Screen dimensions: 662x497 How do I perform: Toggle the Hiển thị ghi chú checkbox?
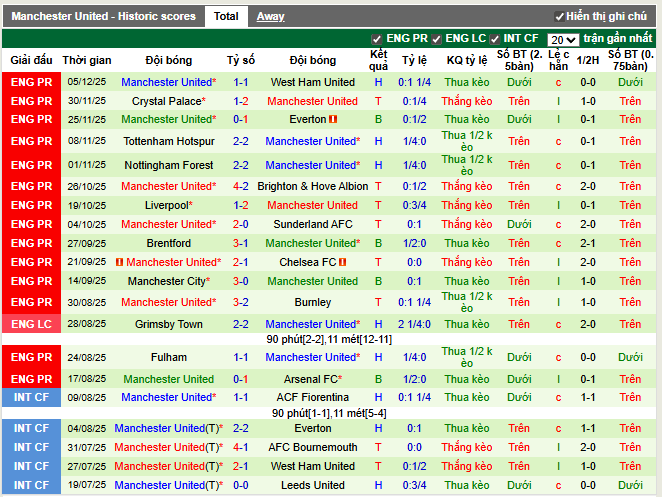click(x=559, y=17)
